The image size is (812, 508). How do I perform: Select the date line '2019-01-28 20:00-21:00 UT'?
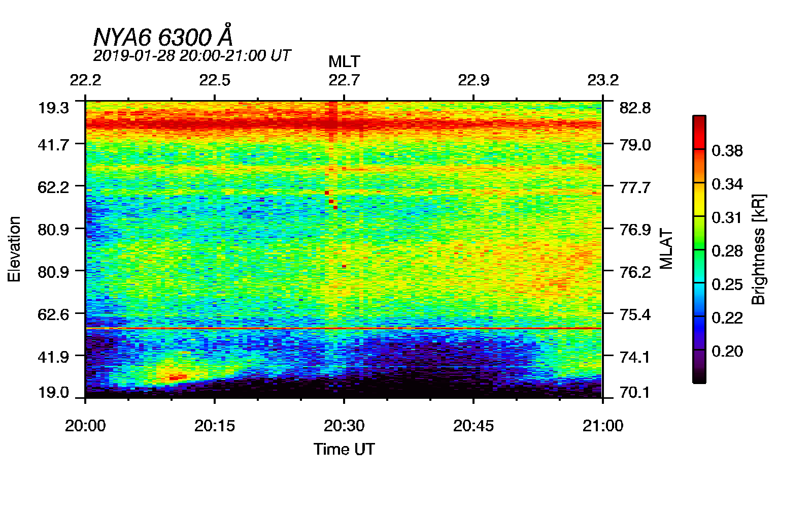point(192,55)
